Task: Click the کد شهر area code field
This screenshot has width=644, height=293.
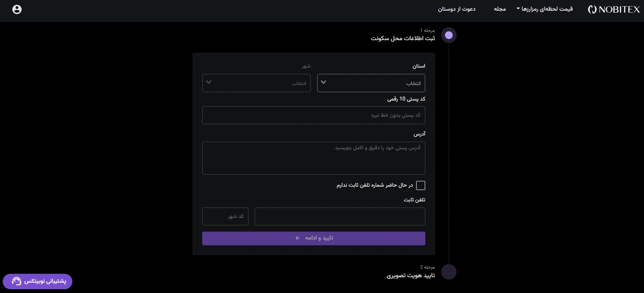Action: point(225,216)
